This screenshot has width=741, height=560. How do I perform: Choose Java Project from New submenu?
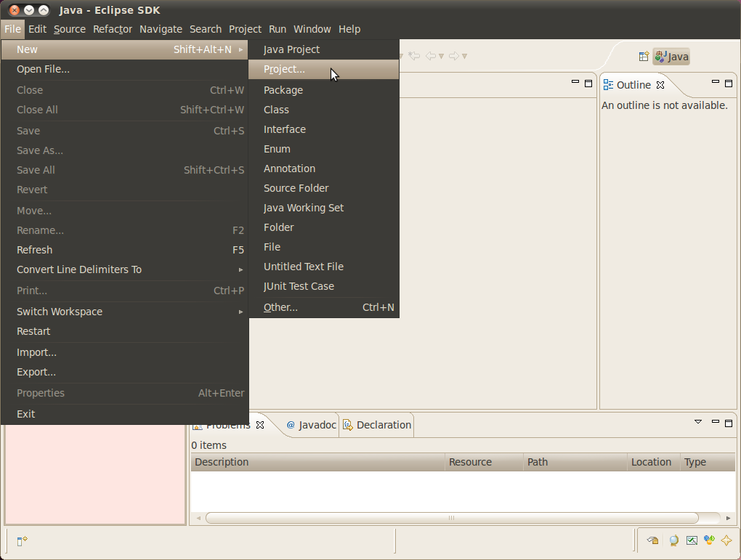324,49
